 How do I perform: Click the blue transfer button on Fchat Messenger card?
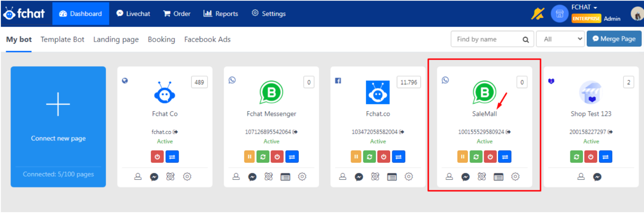click(x=292, y=157)
